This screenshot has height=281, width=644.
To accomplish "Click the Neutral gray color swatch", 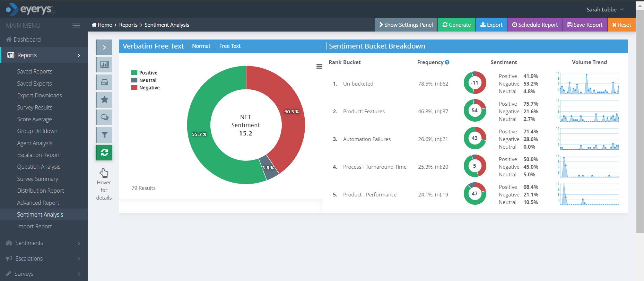I will coord(134,80).
